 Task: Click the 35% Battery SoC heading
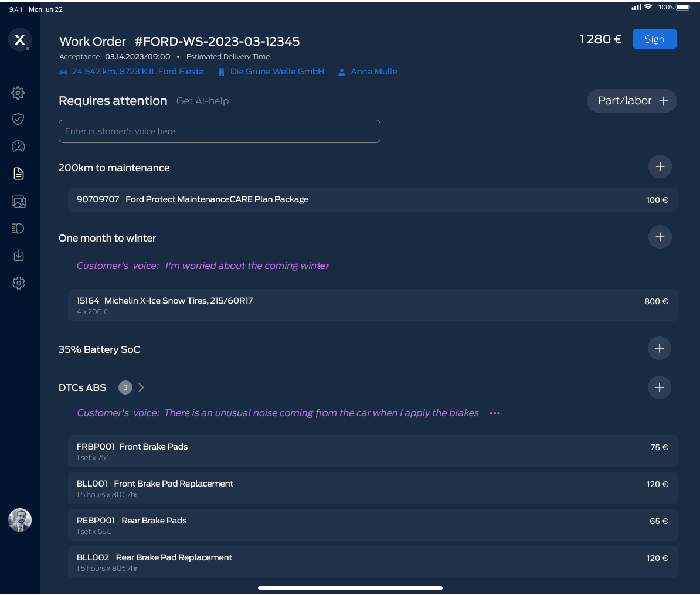99,349
